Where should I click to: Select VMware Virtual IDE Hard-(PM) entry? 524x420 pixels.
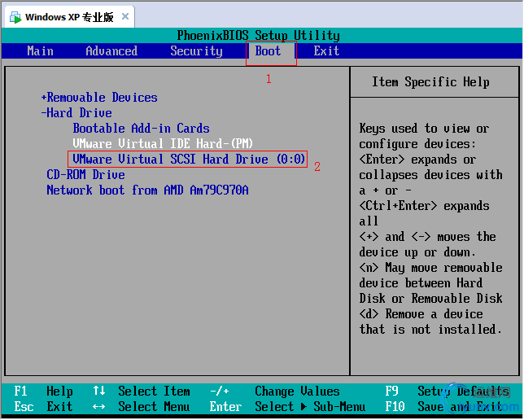(163, 144)
